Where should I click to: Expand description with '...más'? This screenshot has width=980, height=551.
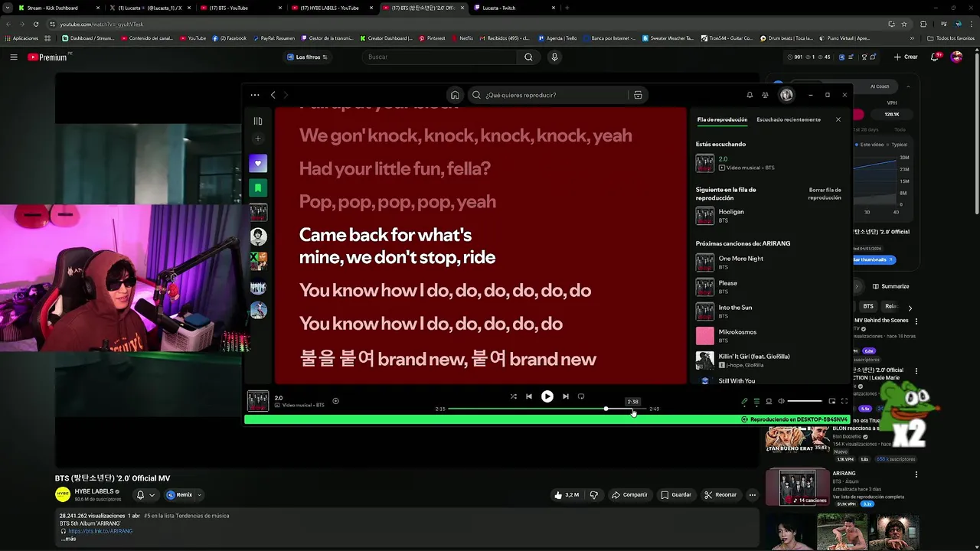(x=69, y=539)
